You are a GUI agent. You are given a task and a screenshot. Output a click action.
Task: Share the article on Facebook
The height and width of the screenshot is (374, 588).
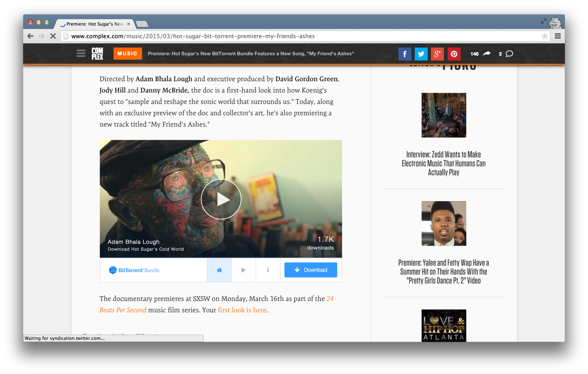click(405, 54)
